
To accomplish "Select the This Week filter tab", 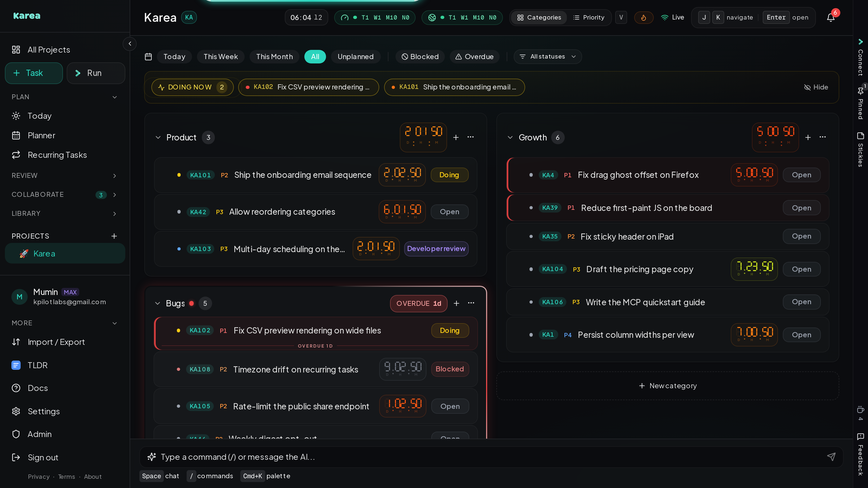I will (x=221, y=57).
